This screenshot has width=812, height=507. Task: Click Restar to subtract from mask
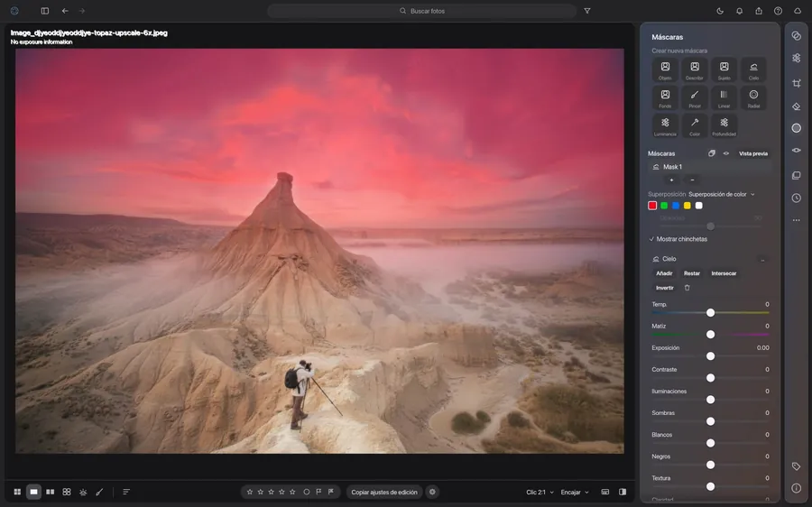(x=692, y=273)
